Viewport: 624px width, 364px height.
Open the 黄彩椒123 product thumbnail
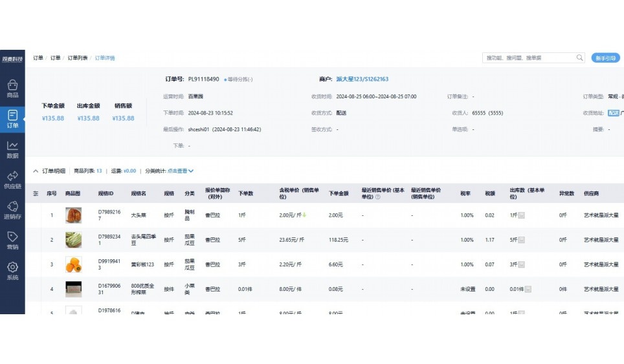pyautogui.click(x=74, y=264)
